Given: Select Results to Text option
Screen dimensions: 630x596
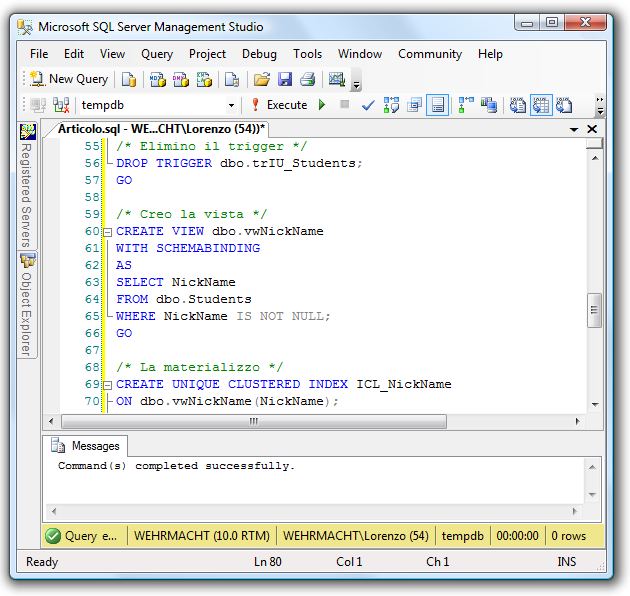Looking at the screenshot, I should 518,105.
